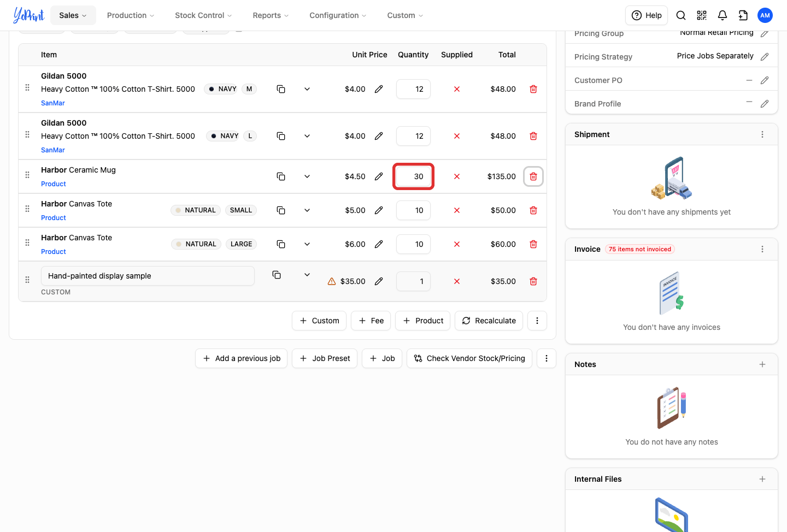This screenshot has width=787, height=532.
Task: Open the Shipment panel options menu
Action: (762, 134)
